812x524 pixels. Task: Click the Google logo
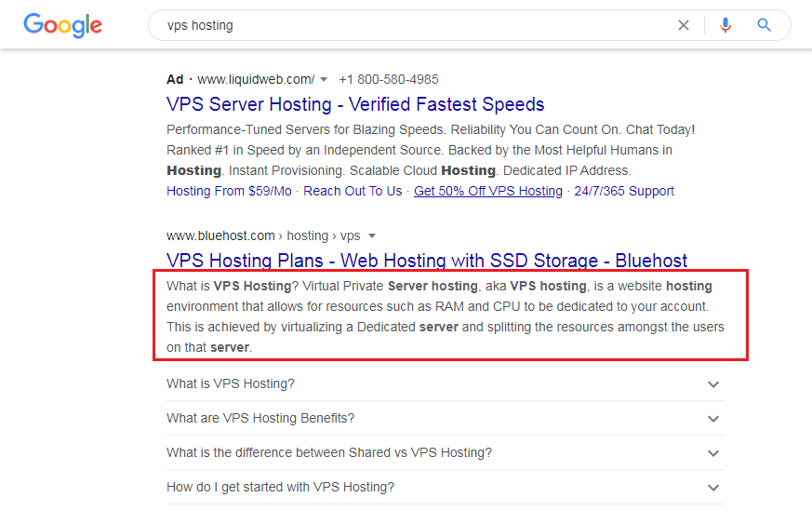pyautogui.click(x=62, y=25)
